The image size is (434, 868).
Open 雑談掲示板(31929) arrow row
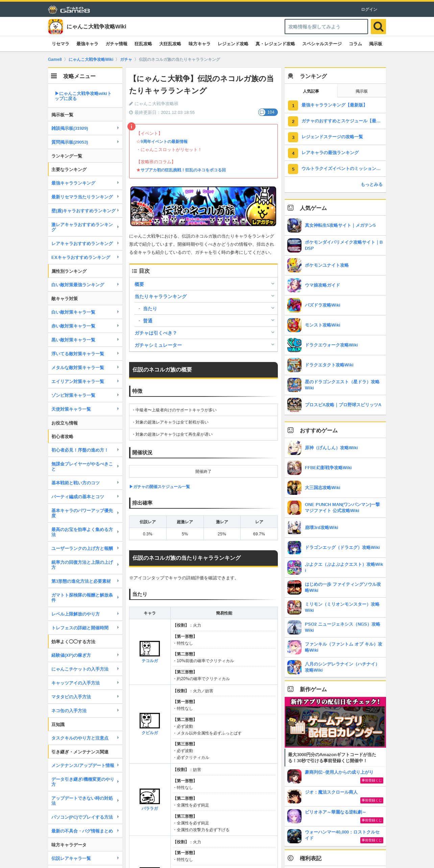85,128
